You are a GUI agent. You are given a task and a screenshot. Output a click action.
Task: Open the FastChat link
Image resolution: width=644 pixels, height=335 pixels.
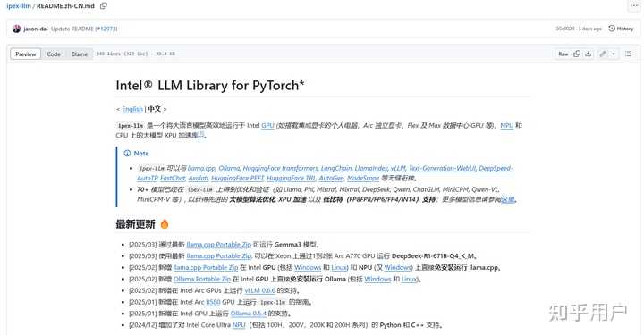[x=173, y=178]
